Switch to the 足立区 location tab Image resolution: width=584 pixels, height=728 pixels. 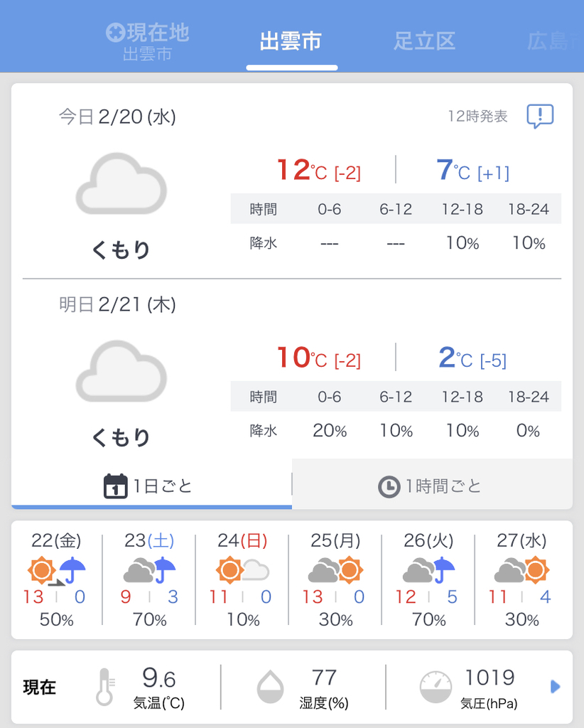424,41
